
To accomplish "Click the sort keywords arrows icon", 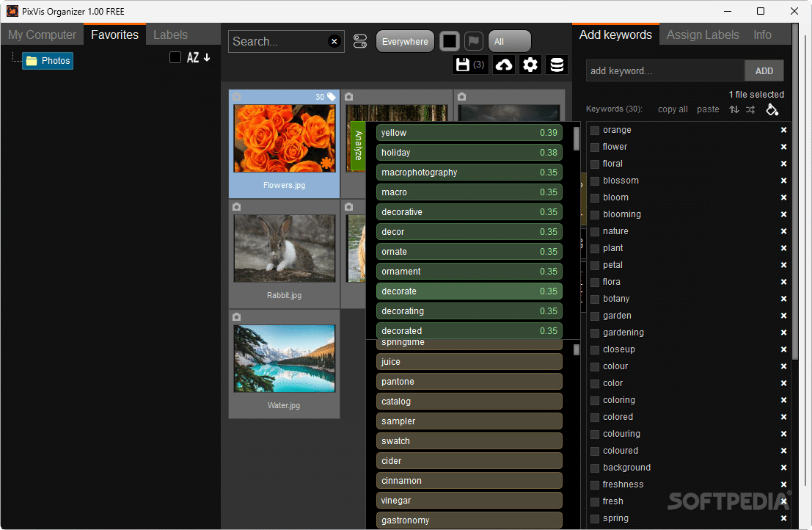I will (x=734, y=109).
